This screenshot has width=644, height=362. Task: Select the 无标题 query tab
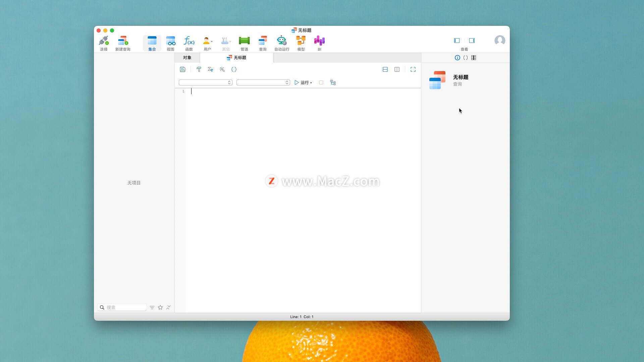click(x=236, y=58)
